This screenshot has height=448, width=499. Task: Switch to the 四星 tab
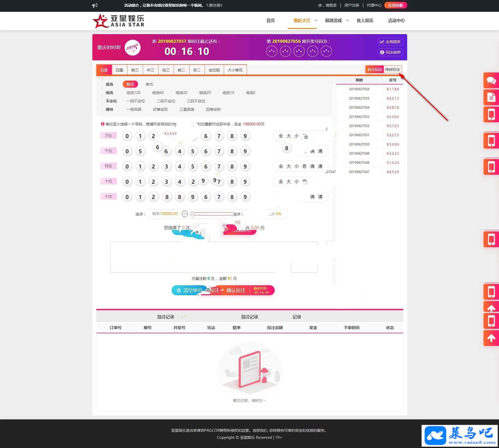click(119, 70)
